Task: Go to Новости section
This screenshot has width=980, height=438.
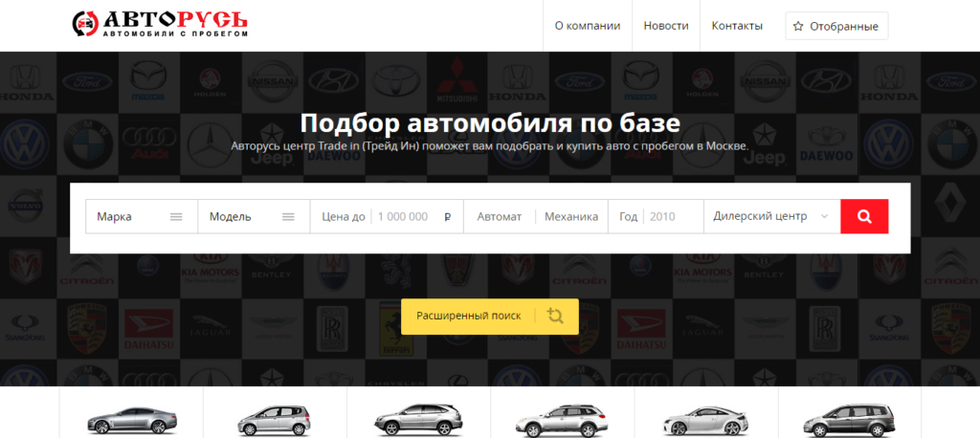Action: point(666,26)
